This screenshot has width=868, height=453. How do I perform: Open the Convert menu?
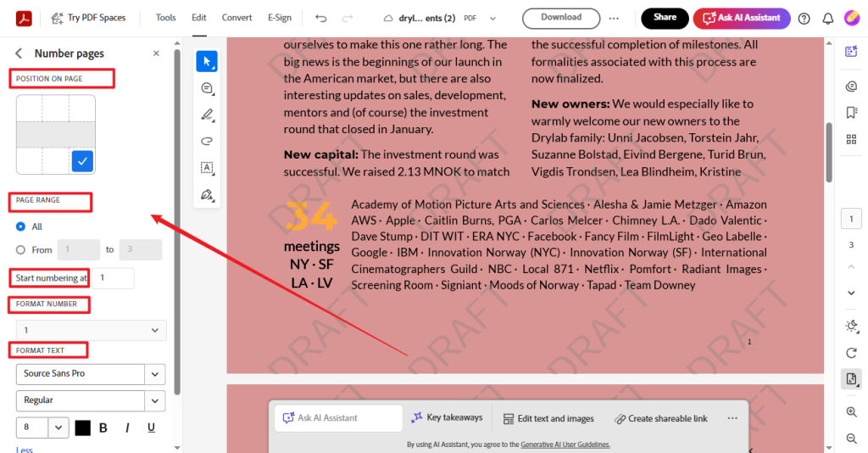236,18
